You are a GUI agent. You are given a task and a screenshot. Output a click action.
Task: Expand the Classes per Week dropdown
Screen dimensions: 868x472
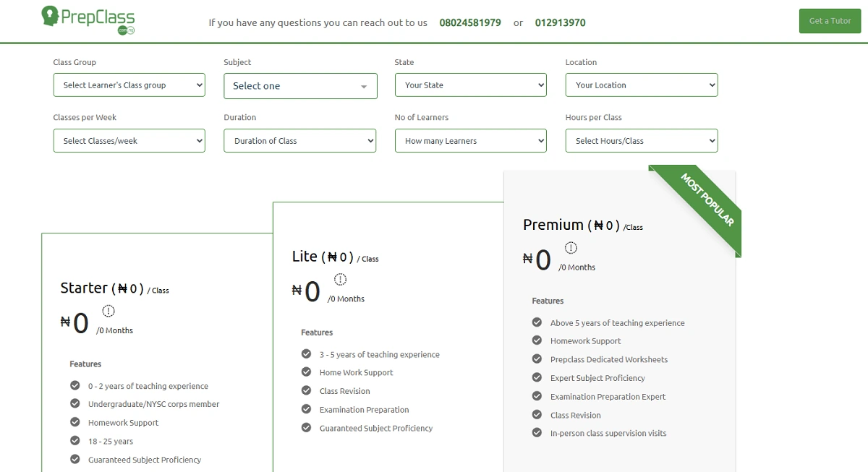[129, 141]
